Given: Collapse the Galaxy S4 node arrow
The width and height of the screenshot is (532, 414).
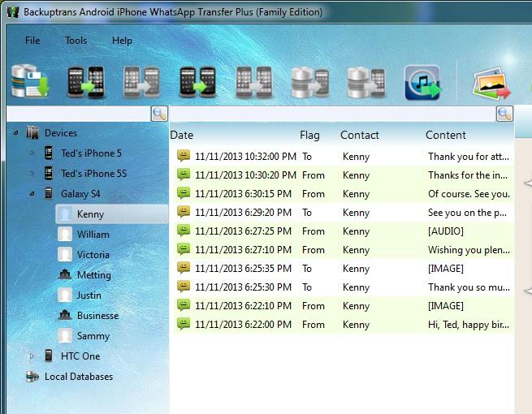Looking at the screenshot, I should click(x=32, y=194).
